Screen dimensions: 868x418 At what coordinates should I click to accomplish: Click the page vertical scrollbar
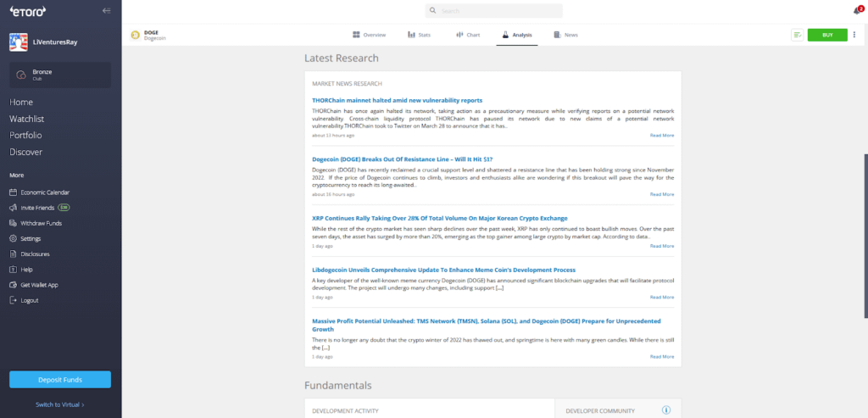(865, 237)
